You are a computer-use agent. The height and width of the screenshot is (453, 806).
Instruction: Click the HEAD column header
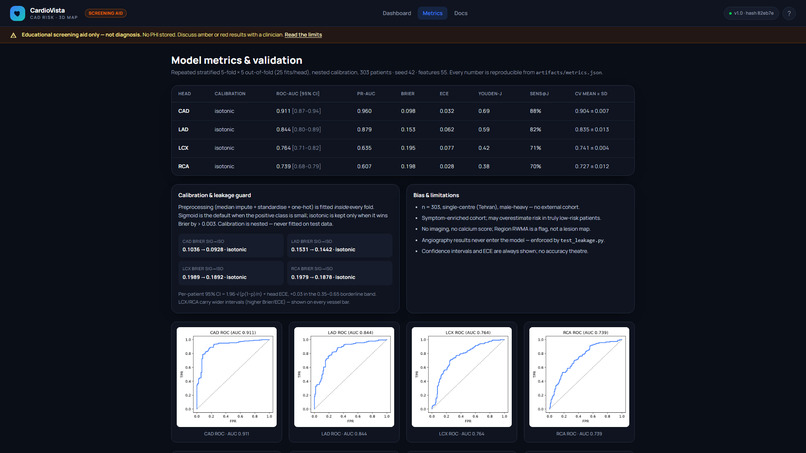185,94
